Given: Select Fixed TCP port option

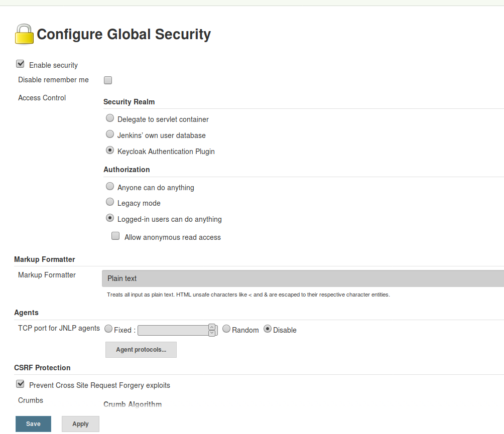Looking at the screenshot, I should [108, 329].
